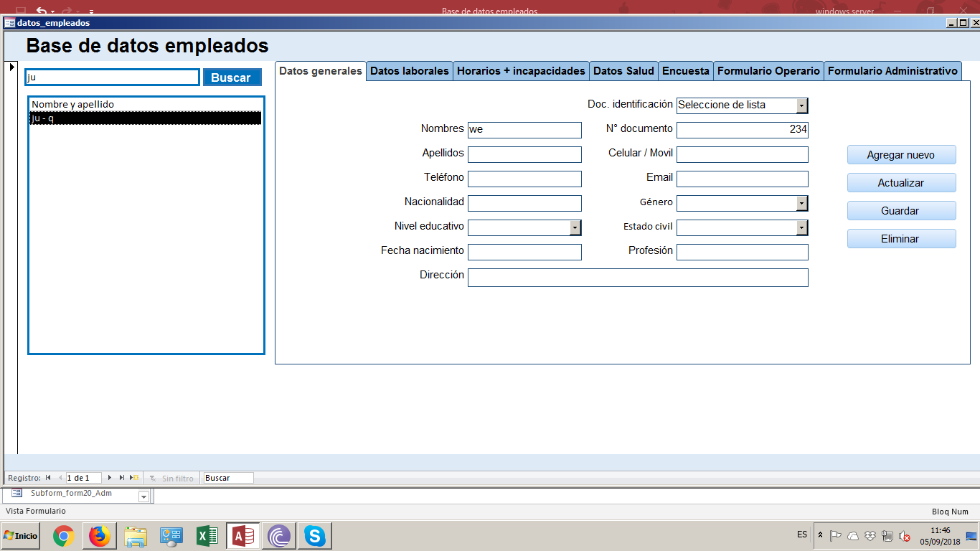Click the Guardar button
The image size is (980, 551).
click(901, 211)
